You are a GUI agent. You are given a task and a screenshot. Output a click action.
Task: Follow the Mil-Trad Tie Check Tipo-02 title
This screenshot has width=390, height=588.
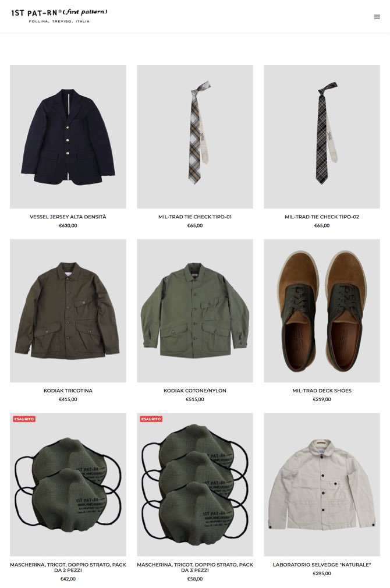322,217
